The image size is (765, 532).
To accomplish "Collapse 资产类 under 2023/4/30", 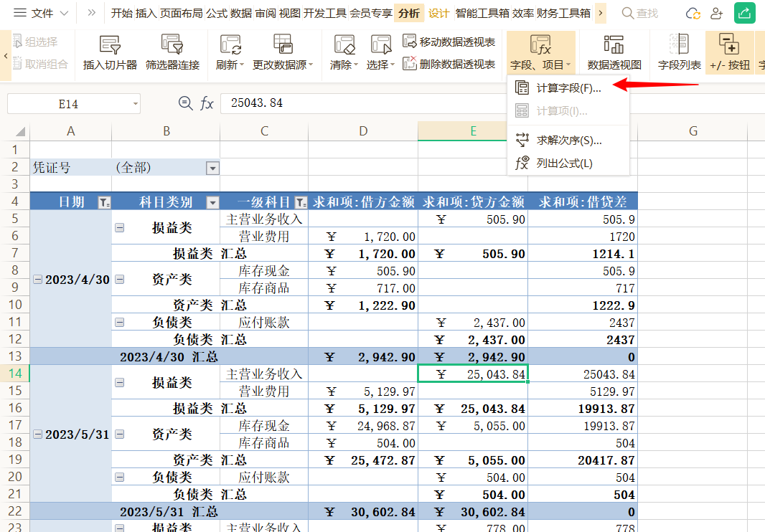I will click(120, 280).
